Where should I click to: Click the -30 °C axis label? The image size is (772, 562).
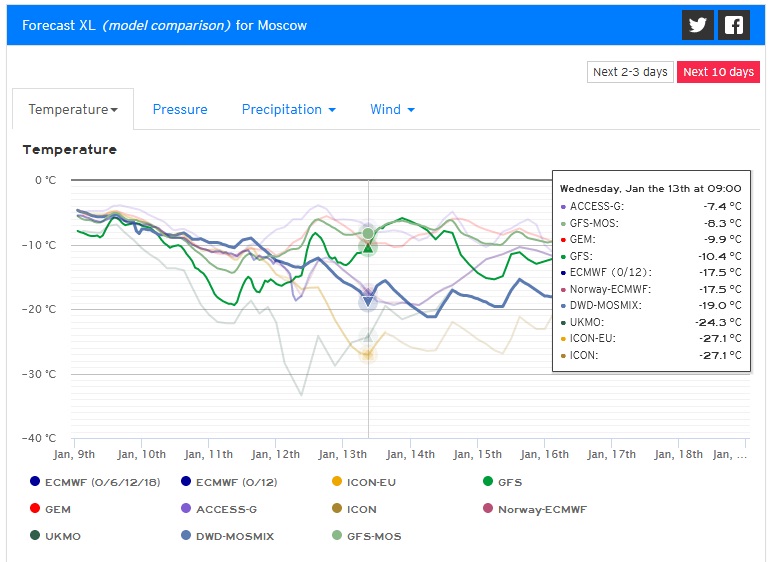click(x=39, y=374)
